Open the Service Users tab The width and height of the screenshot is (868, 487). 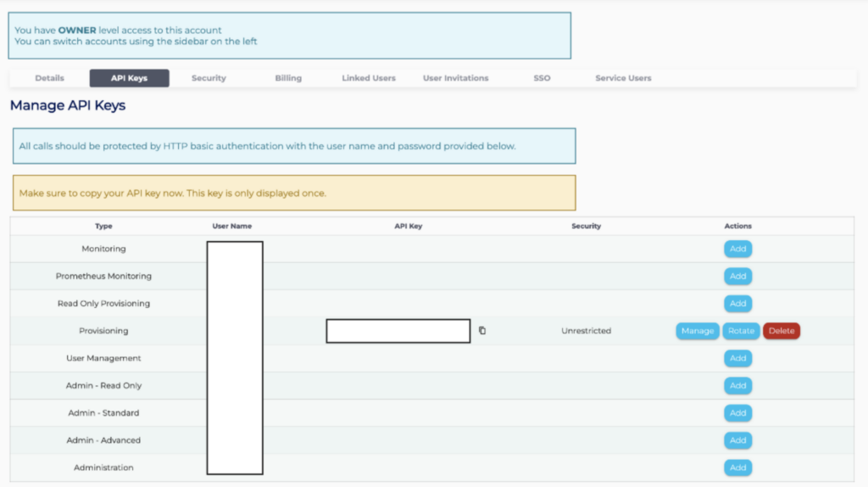(x=623, y=78)
